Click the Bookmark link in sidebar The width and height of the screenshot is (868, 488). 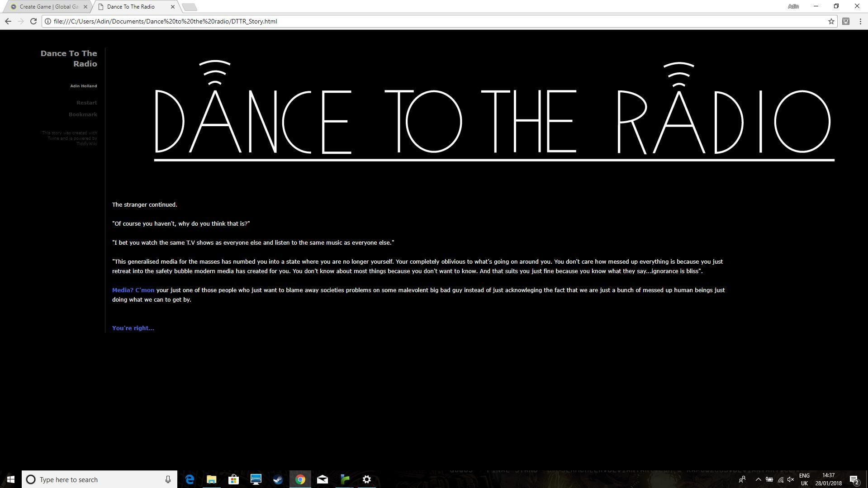click(x=83, y=114)
